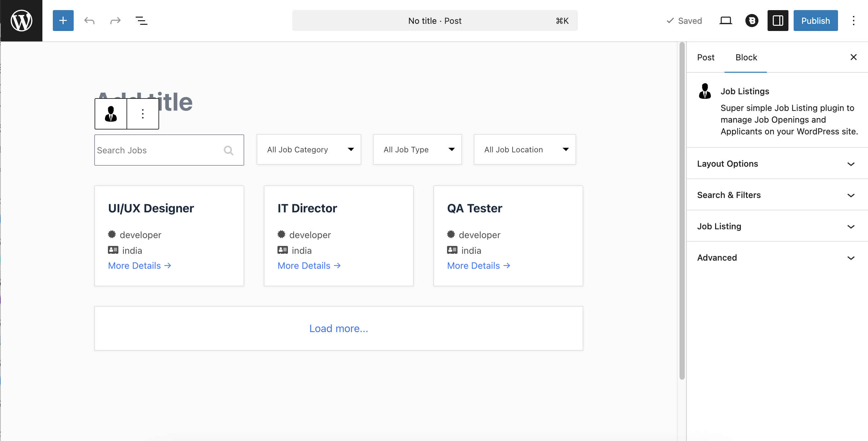
Task: Click the Publish button
Action: point(815,21)
